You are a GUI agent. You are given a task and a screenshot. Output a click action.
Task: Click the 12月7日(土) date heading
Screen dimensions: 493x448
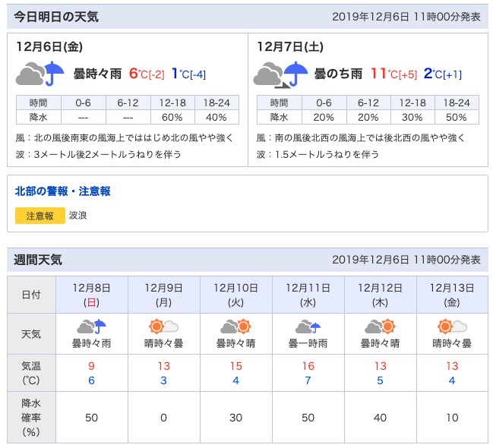point(289,46)
